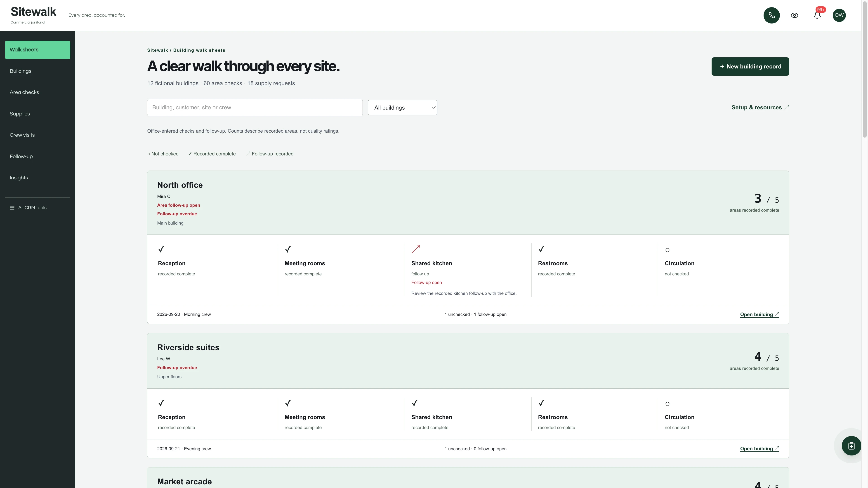Image resolution: width=868 pixels, height=488 pixels.
Task: Expand the All buildings dropdown
Action: click(x=402, y=108)
